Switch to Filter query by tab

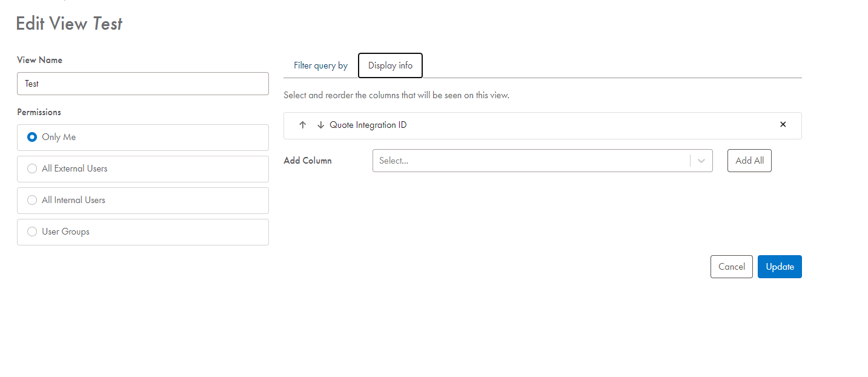pos(320,65)
